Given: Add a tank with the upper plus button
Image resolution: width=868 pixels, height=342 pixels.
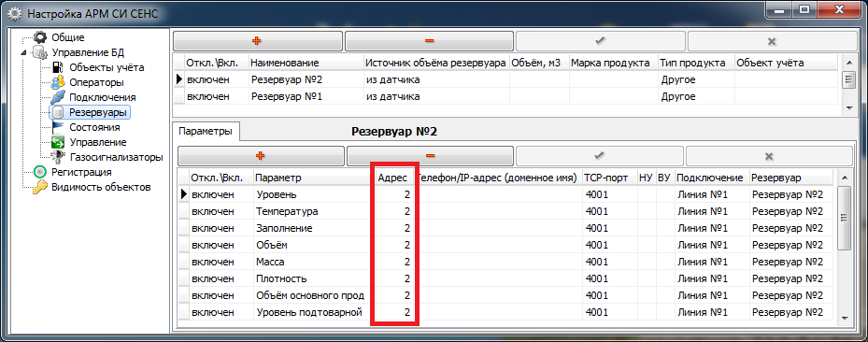Looking at the screenshot, I should pyautogui.click(x=258, y=41).
